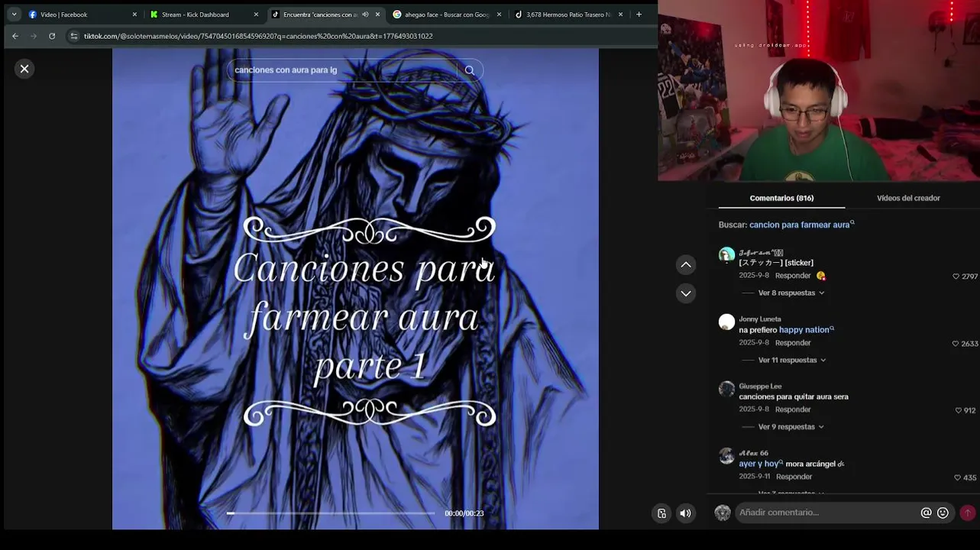Viewport: 980px width, 550px height.
Task: Click the 'Añadir comentario' input field
Action: 827,513
